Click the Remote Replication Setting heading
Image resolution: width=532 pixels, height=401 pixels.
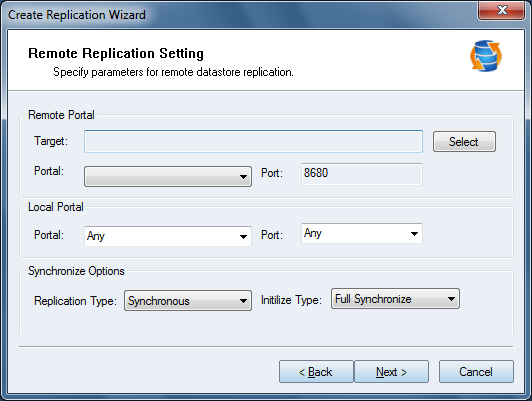116,54
